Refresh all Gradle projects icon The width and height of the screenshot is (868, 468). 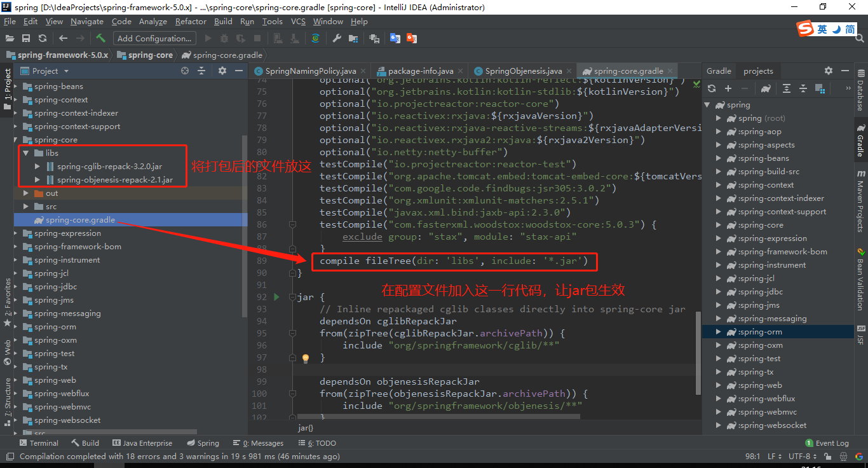pyautogui.click(x=712, y=88)
